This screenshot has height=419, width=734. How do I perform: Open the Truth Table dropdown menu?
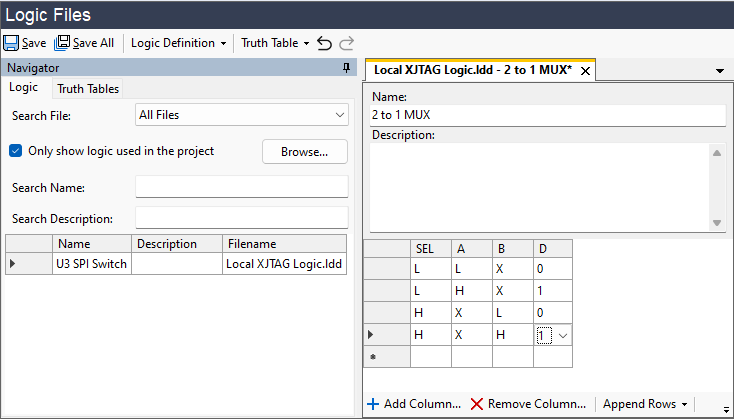pos(275,43)
